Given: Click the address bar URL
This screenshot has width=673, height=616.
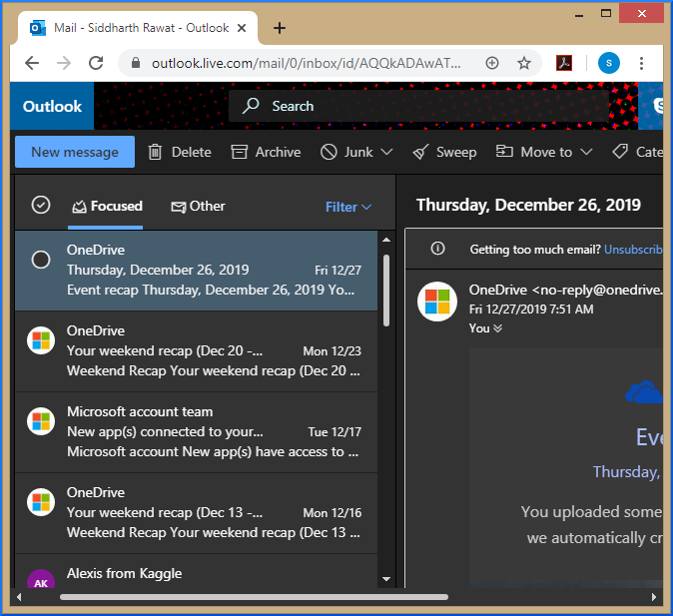Looking at the screenshot, I should click(306, 64).
